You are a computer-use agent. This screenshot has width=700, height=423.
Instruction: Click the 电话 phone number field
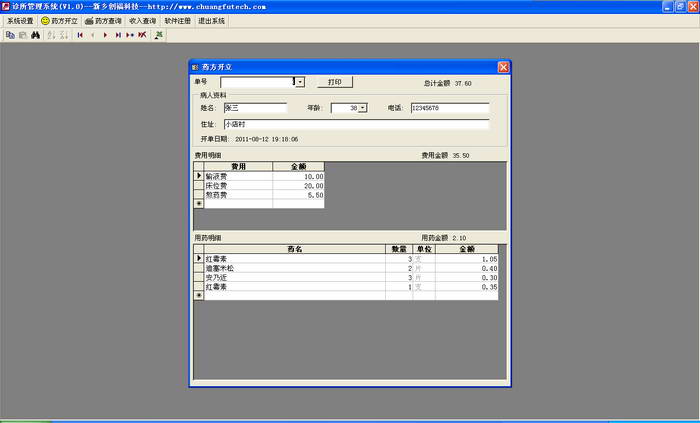tap(448, 107)
